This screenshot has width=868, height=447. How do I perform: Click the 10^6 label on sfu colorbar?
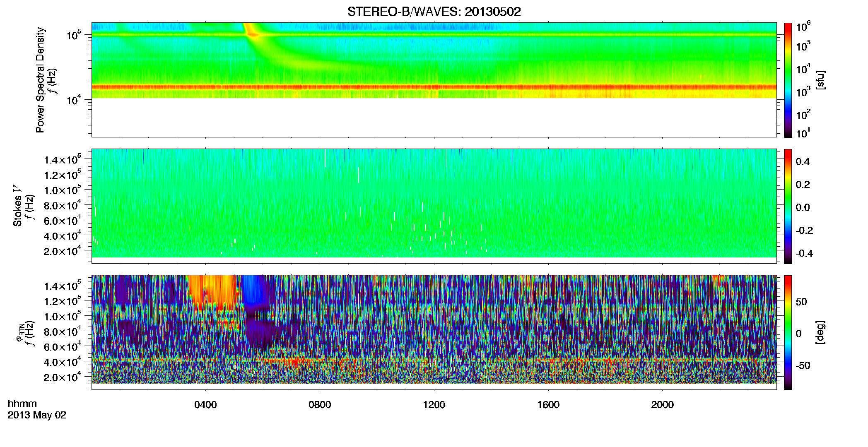[x=803, y=27]
